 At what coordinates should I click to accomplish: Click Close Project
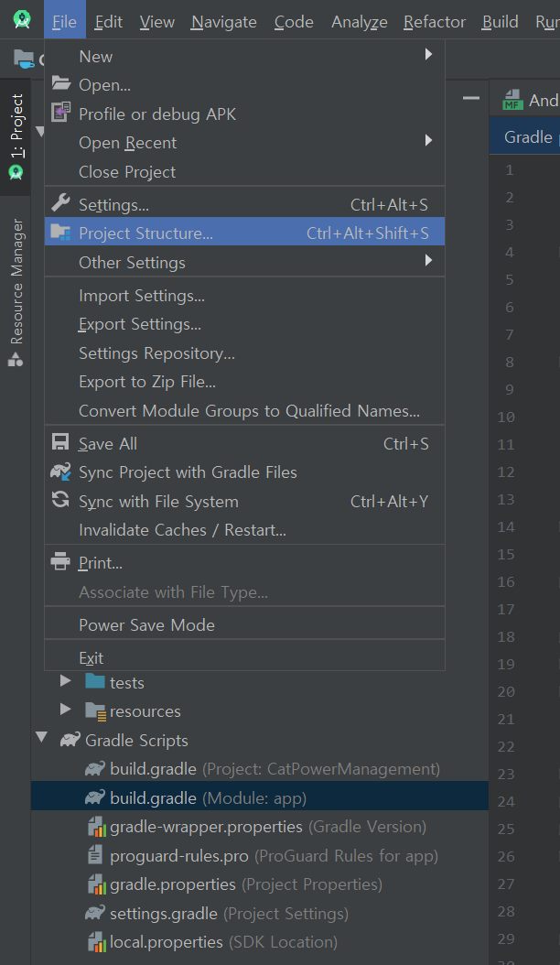click(127, 171)
